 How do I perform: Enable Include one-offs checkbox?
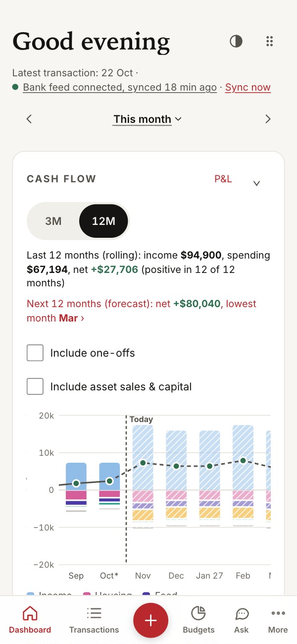coord(35,353)
